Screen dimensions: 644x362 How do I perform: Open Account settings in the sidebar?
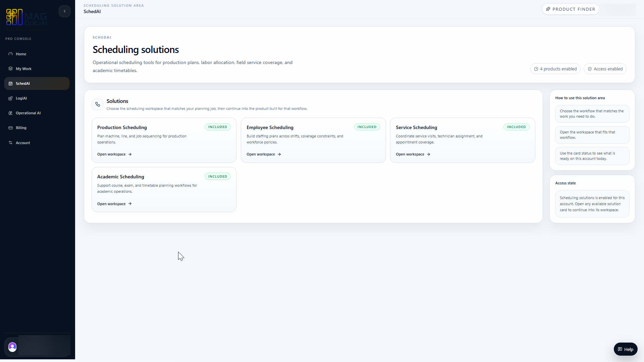pos(37,143)
